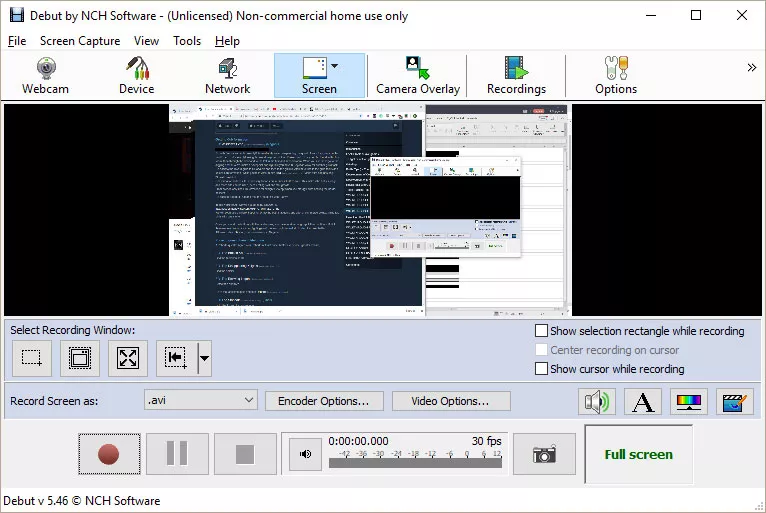This screenshot has height=513, width=766.
Task: Choose the rectangle region selection tool
Action: tap(32, 358)
